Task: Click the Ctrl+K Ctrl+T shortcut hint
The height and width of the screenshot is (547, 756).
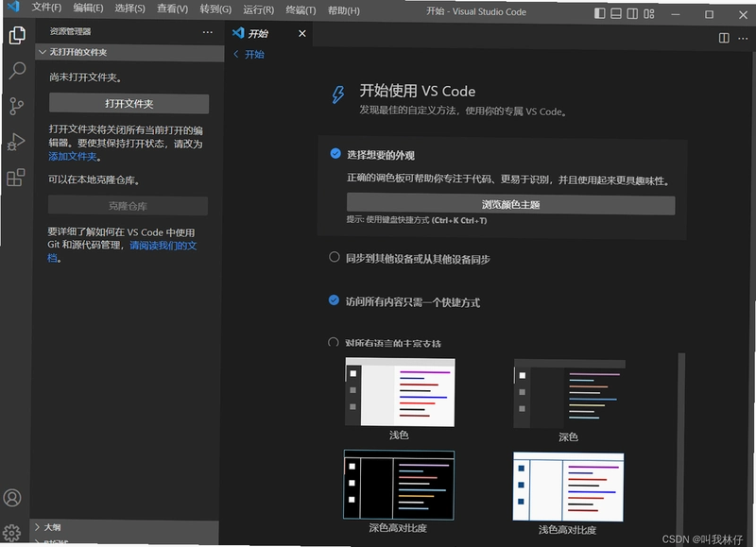Action: coord(459,220)
